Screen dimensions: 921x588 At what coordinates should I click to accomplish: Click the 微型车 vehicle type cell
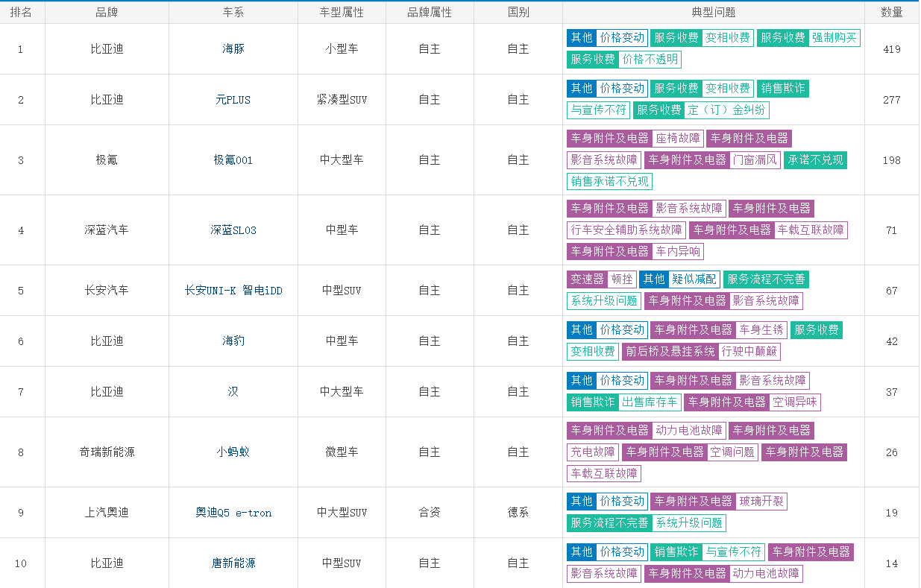[342, 452]
